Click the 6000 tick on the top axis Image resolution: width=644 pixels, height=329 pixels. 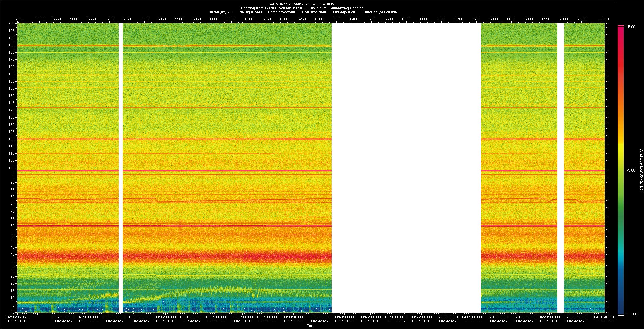pos(214,19)
